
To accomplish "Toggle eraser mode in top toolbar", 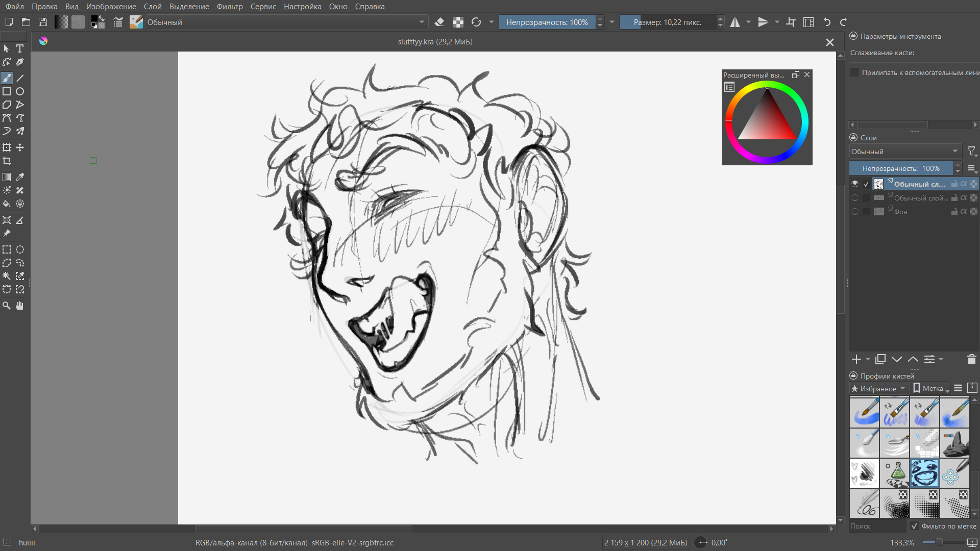I will pyautogui.click(x=439, y=22).
